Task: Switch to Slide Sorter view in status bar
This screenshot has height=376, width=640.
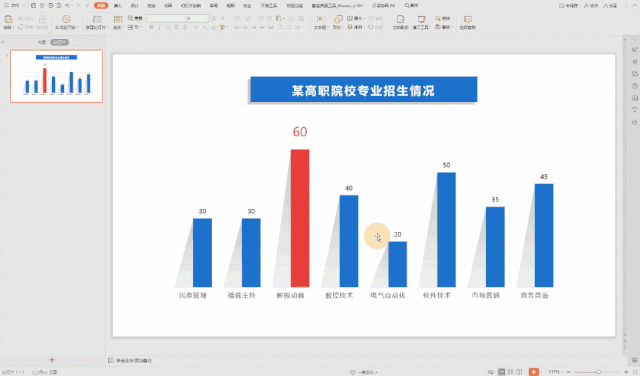Action: [x=510, y=372]
